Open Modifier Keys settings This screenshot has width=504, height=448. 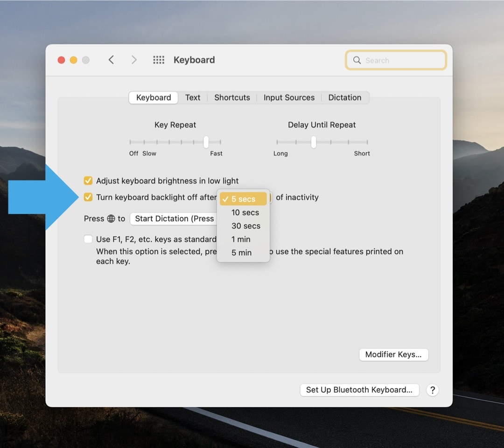click(x=393, y=354)
